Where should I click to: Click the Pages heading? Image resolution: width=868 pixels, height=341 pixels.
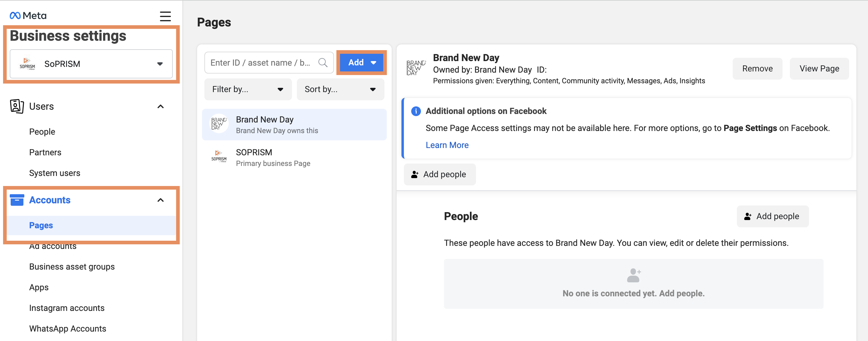click(x=214, y=22)
